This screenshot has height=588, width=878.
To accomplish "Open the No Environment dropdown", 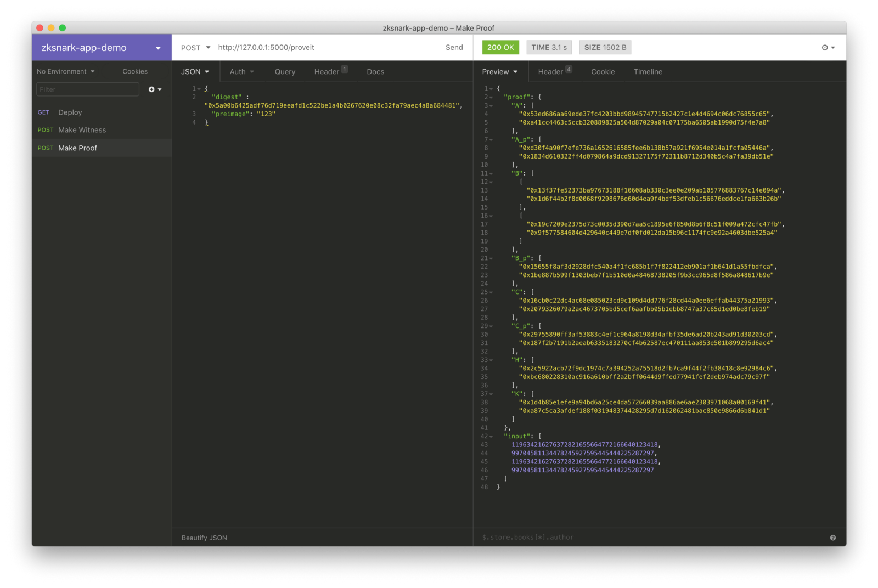I will (x=65, y=71).
